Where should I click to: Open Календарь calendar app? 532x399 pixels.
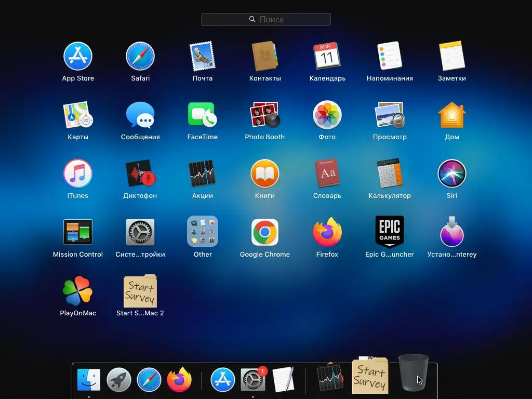click(x=327, y=56)
